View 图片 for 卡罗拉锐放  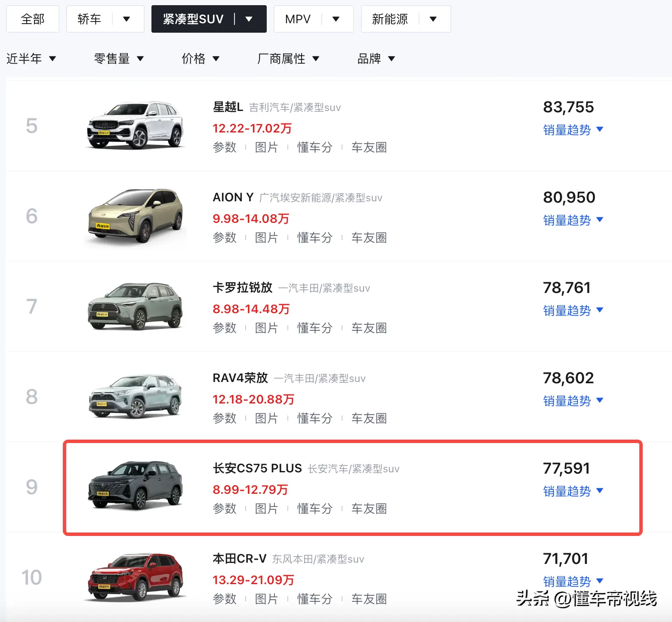[267, 328]
